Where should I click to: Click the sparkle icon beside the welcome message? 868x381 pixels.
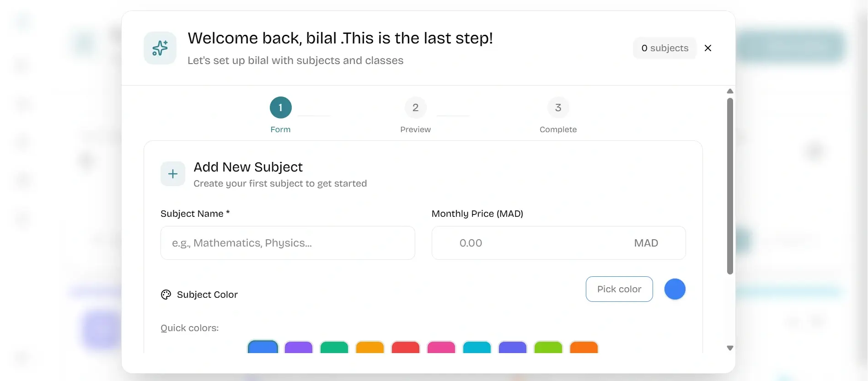click(x=160, y=48)
